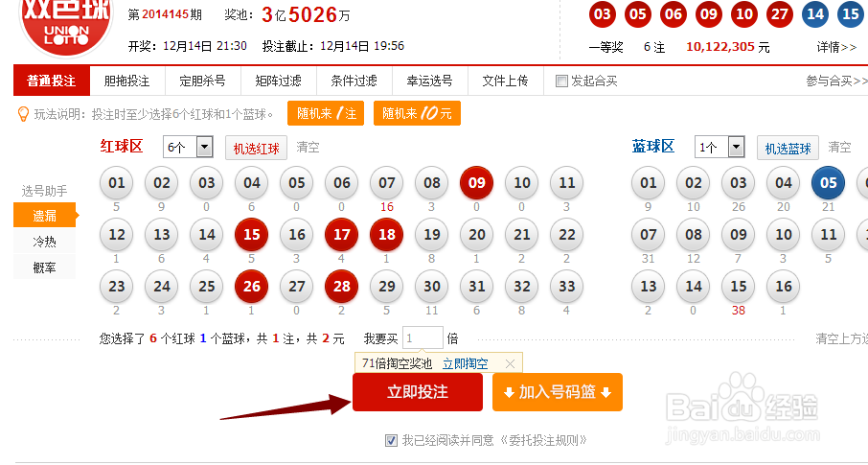868x465 pixels.
Task: Switch to 普通投注 tab
Action: pos(52,81)
